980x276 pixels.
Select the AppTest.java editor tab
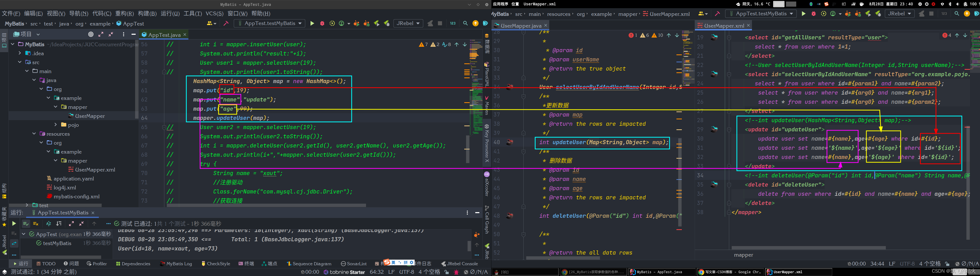(x=164, y=34)
